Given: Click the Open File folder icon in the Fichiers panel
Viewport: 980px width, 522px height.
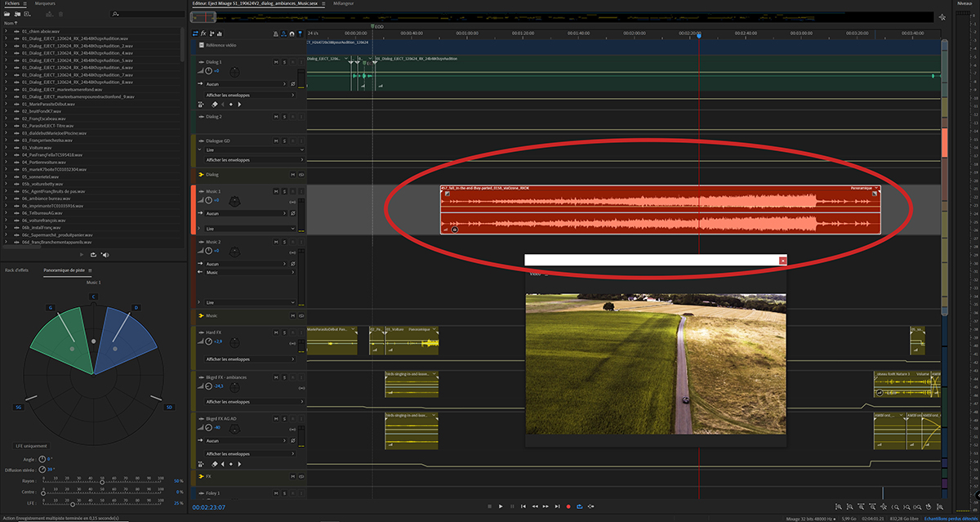Looking at the screenshot, I should pyautogui.click(x=7, y=14).
